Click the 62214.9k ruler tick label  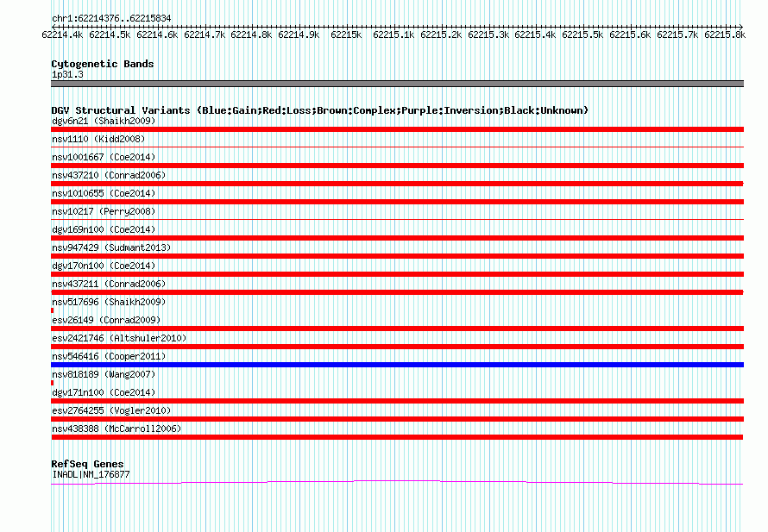(299, 34)
